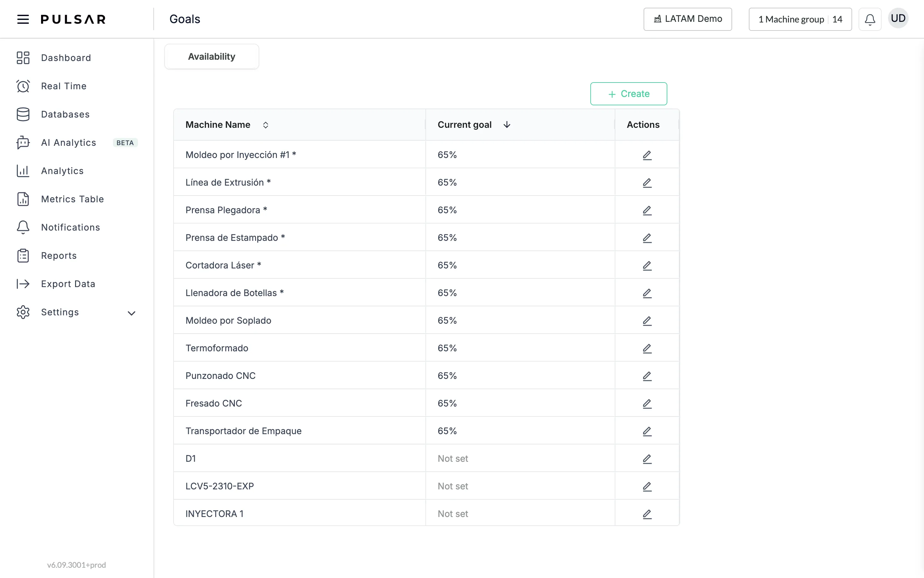Image resolution: width=924 pixels, height=578 pixels.
Task: Click the Create goal button
Action: click(629, 94)
